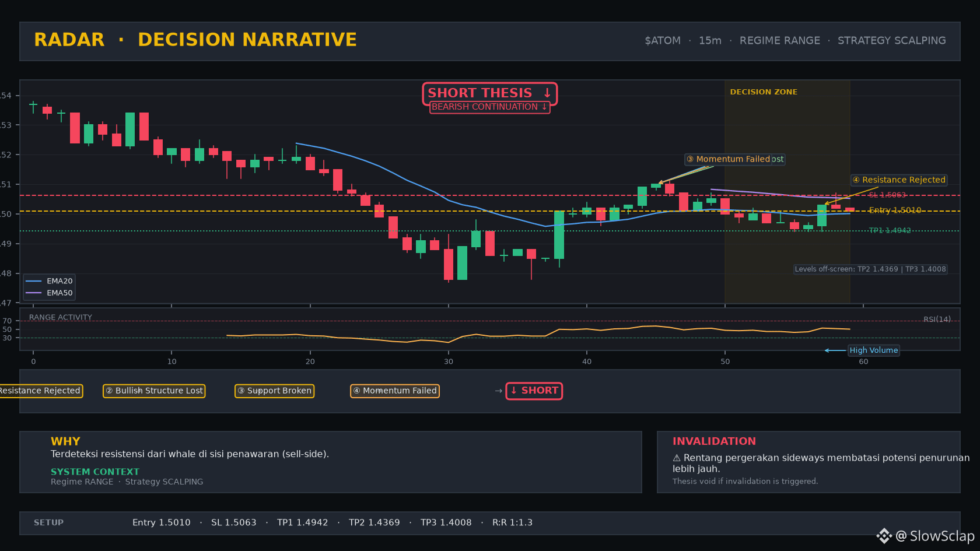Click the Support Broken step chip
Screen dimensions: 980x551
[x=274, y=391]
